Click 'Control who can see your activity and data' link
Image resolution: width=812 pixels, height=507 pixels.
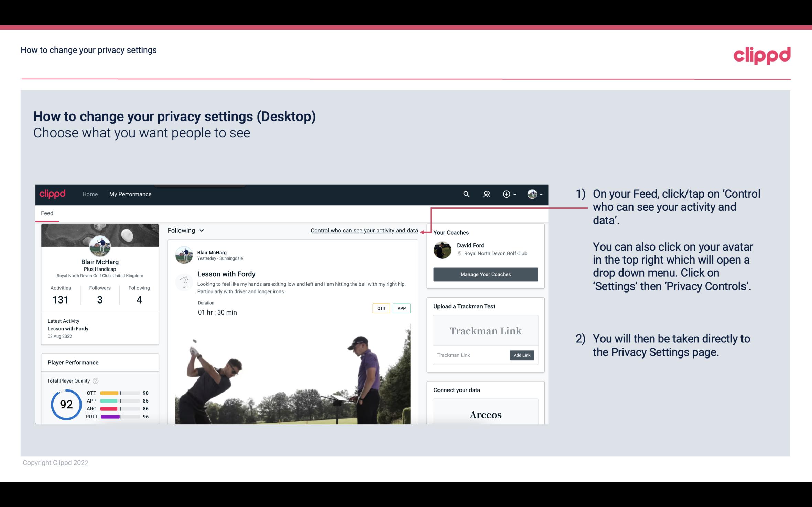click(x=364, y=230)
